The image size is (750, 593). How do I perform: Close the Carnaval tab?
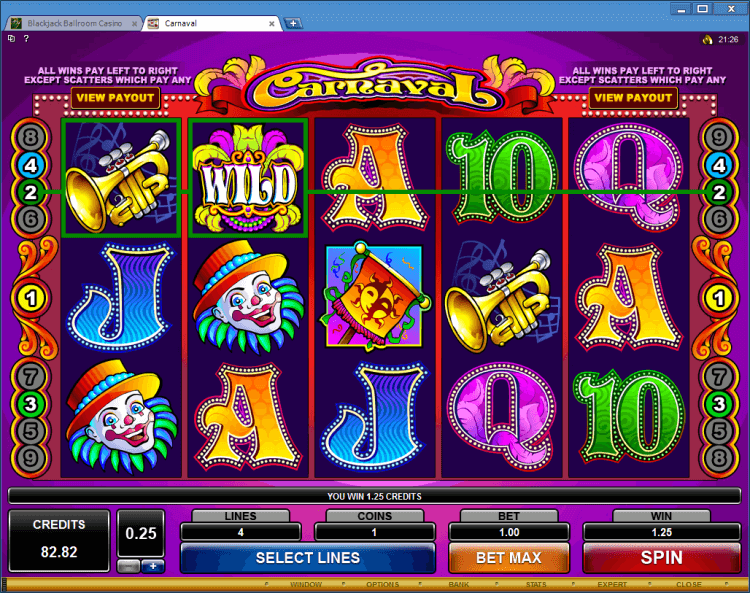click(x=272, y=23)
